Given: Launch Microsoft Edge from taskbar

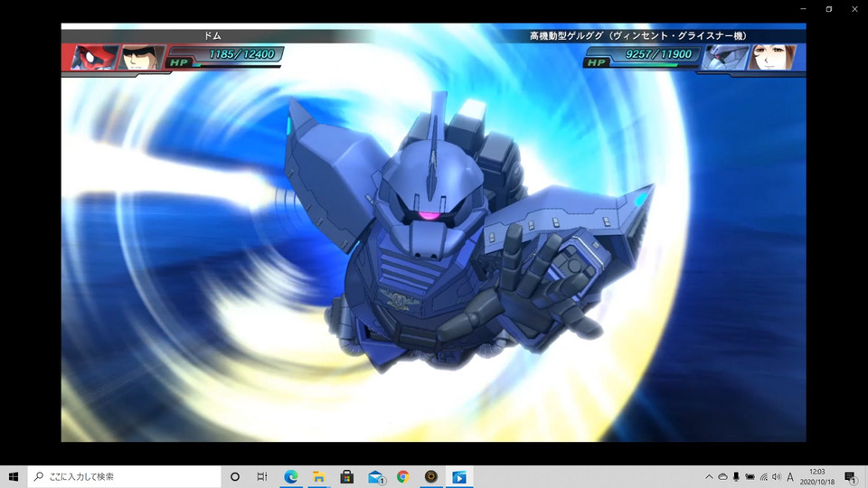Looking at the screenshot, I should 290,476.
